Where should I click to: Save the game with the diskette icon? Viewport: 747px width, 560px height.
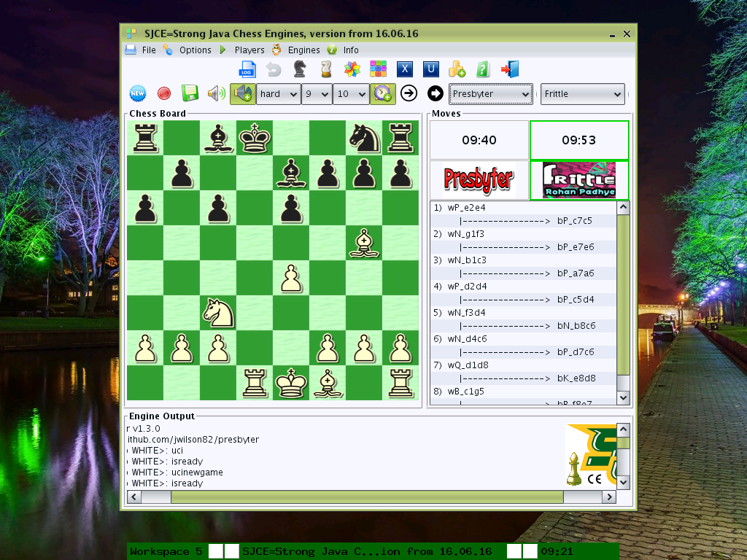click(190, 93)
